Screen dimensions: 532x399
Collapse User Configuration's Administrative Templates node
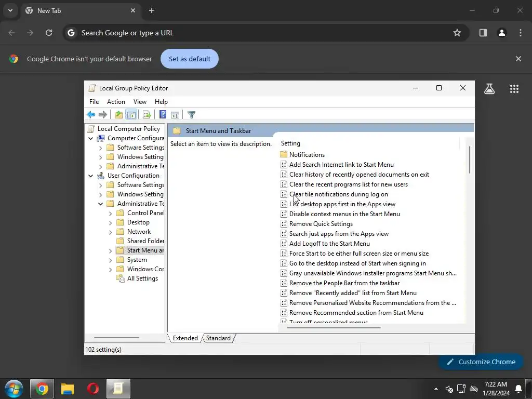100,204
